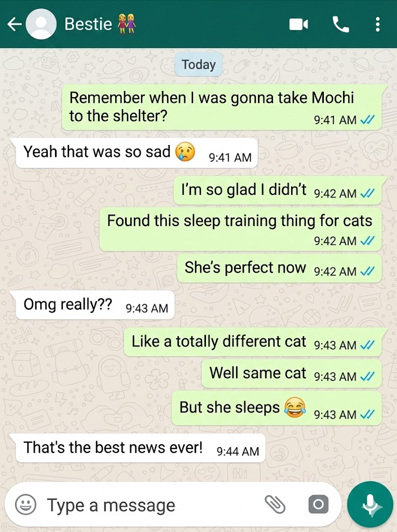Tap the 'Yeah that was so sad' message

tap(135, 153)
